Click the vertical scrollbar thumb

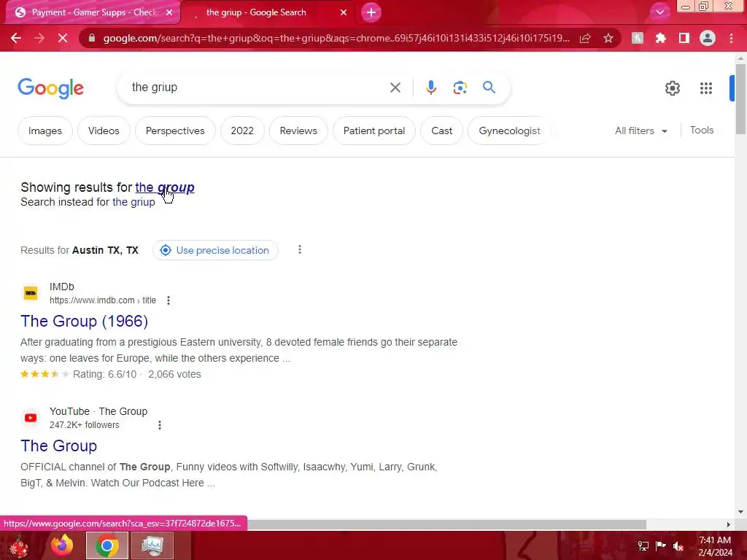pyautogui.click(x=740, y=99)
